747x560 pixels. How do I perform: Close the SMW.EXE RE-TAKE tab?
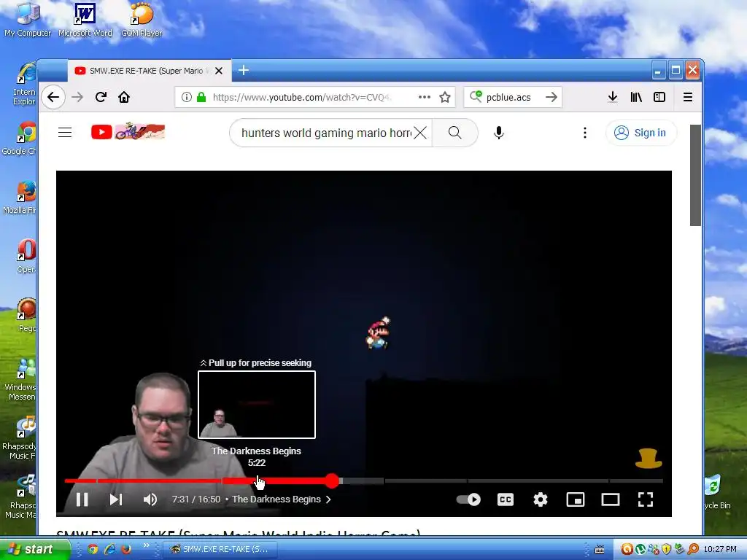tap(219, 71)
